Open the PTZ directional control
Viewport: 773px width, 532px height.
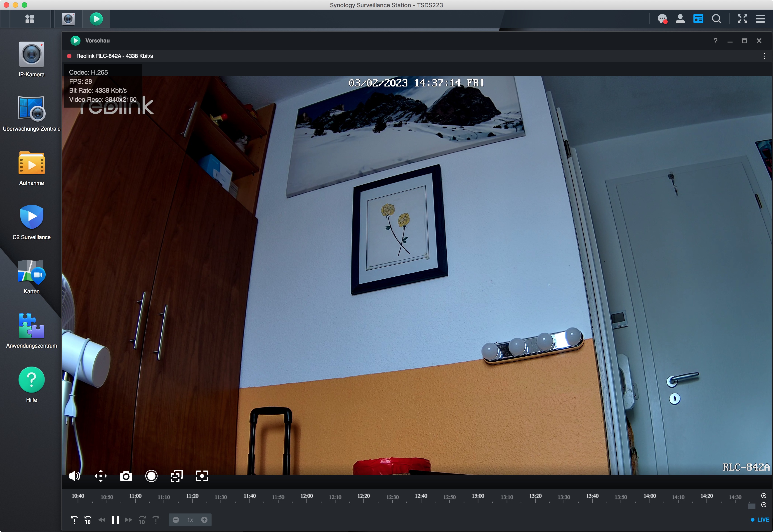click(101, 476)
